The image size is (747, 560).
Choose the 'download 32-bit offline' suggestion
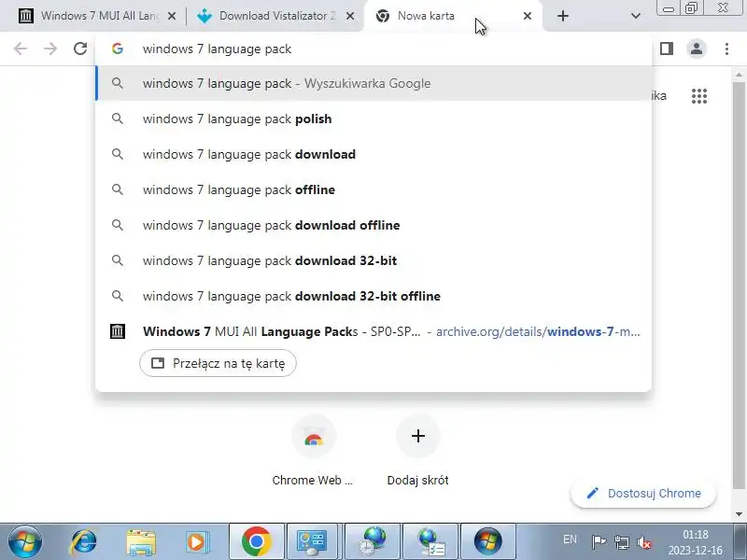point(373,296)
